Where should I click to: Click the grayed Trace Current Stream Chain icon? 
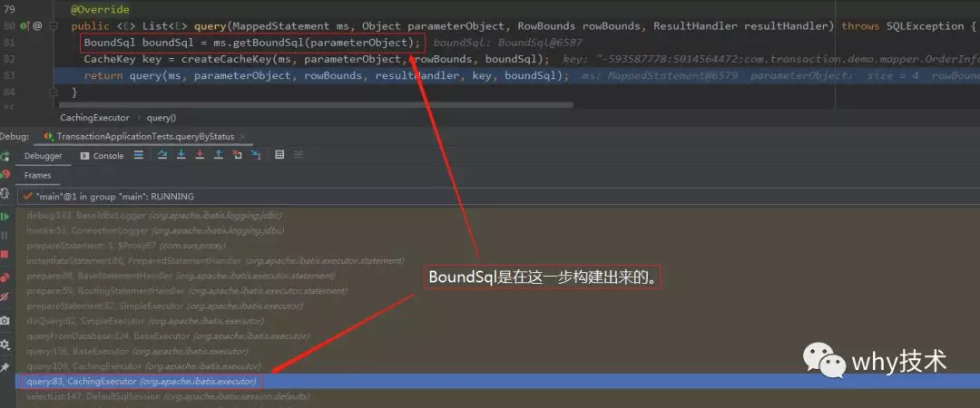299,155
